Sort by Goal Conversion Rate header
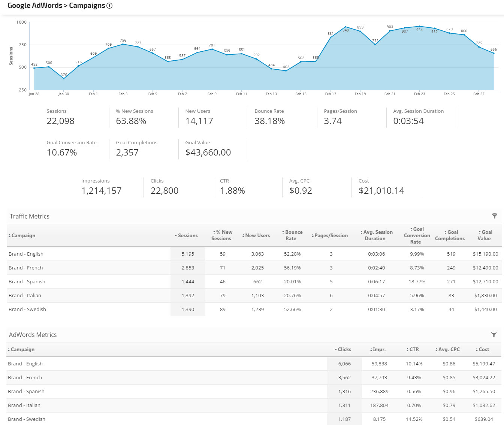 tap(416, 235)
